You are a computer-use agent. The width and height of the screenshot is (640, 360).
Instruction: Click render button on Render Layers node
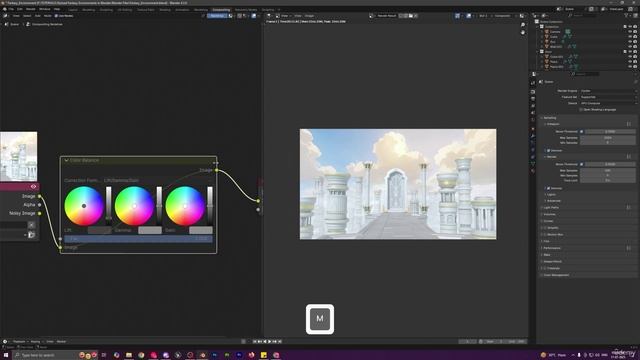click(x=31, y=235)
